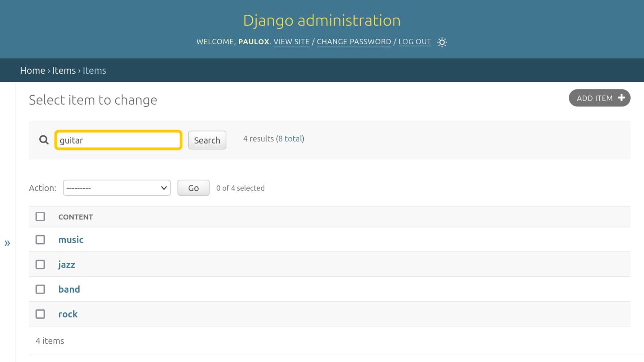Open the Items app breadcrumb link

coord(64,70)
